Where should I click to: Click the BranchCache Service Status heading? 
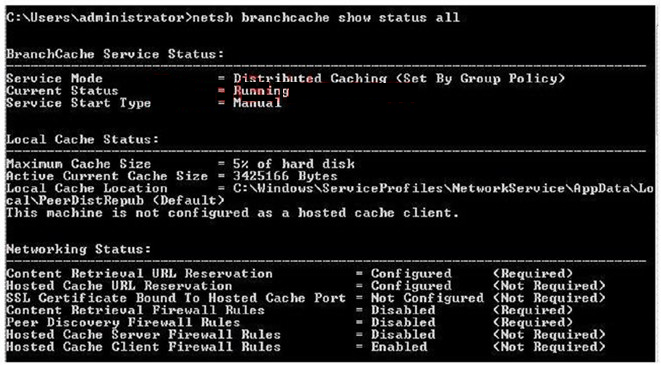tap(115, 54)
